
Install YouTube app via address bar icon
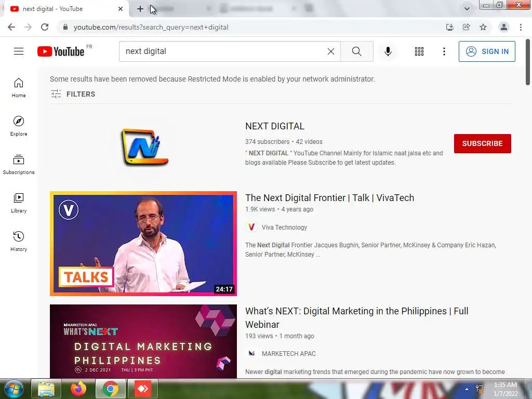[450, 27]
